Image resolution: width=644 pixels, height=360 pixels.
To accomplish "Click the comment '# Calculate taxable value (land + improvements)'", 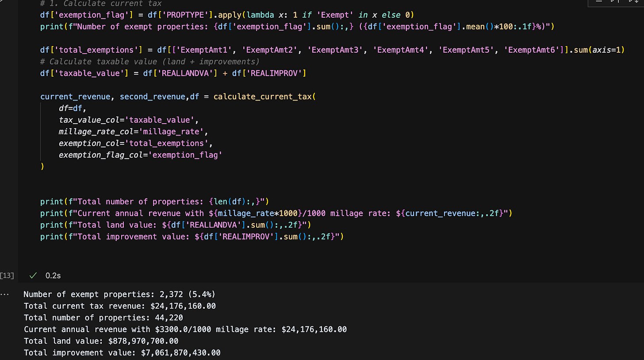I will tap(150, 61).
